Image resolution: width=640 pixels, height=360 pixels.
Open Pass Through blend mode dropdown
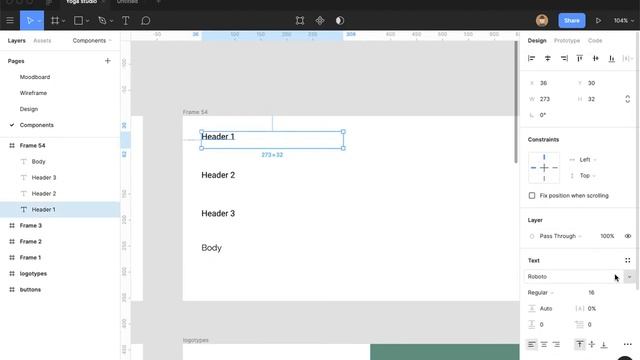coord(560,236)
